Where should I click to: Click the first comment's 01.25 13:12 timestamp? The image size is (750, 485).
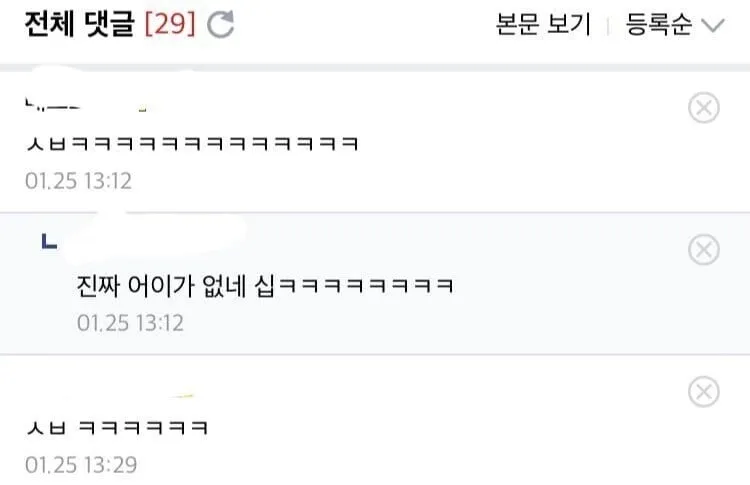pyautogui.click(x=78, y=181)
